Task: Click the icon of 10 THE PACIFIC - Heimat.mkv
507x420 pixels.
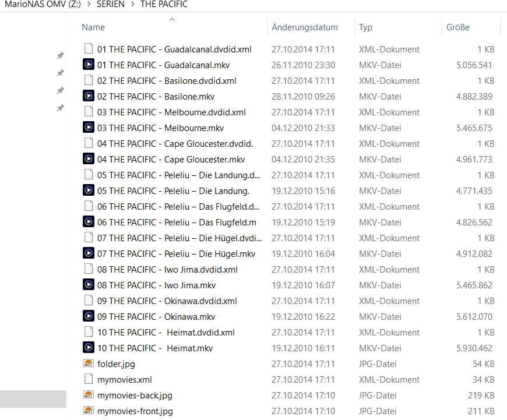Action: [x=88, y=348]
